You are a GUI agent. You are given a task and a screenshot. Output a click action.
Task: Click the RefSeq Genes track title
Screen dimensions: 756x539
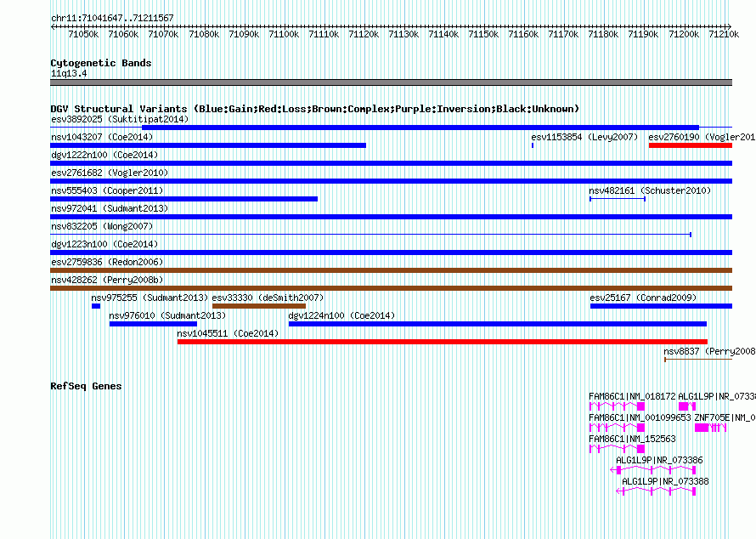point(86,386)
